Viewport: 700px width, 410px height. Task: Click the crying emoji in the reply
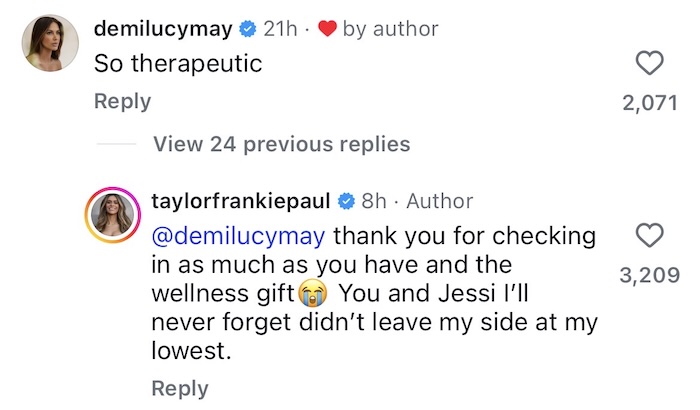tap(313, 295)
